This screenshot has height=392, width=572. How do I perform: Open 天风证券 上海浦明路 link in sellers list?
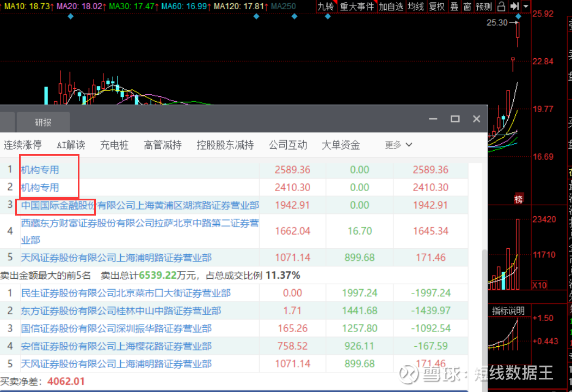tap(116, 364)
